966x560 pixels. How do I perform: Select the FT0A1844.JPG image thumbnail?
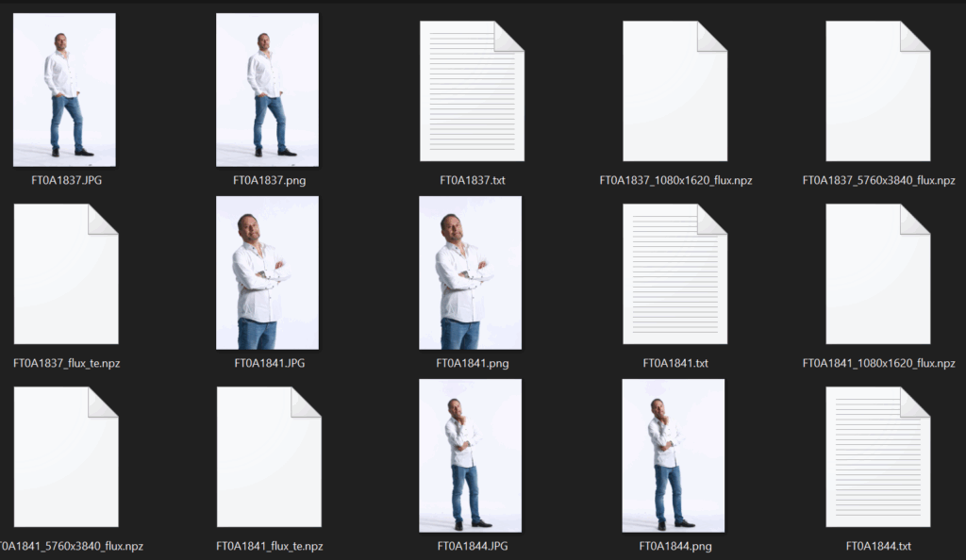471,456
